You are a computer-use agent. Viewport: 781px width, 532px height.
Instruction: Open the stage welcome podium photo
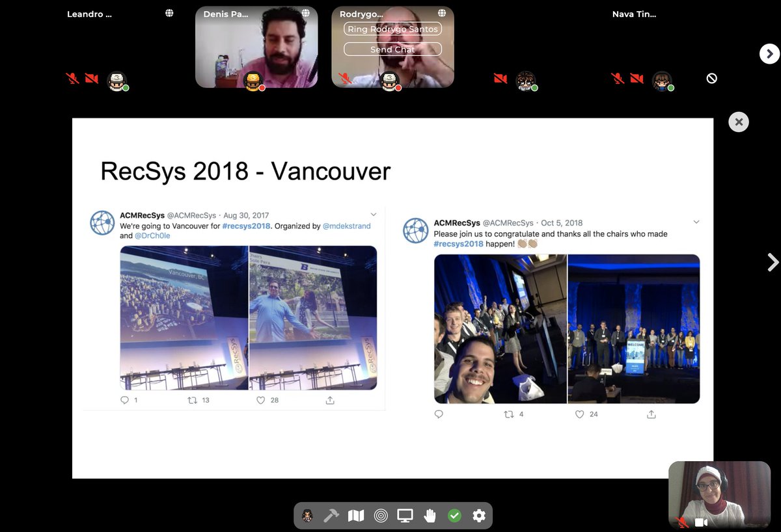tap(634, 328)
